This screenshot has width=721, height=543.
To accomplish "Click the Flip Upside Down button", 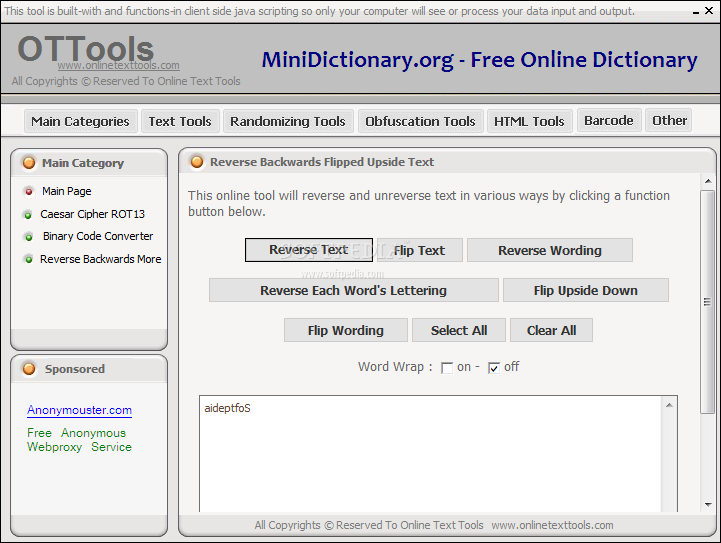I will 586,290.
